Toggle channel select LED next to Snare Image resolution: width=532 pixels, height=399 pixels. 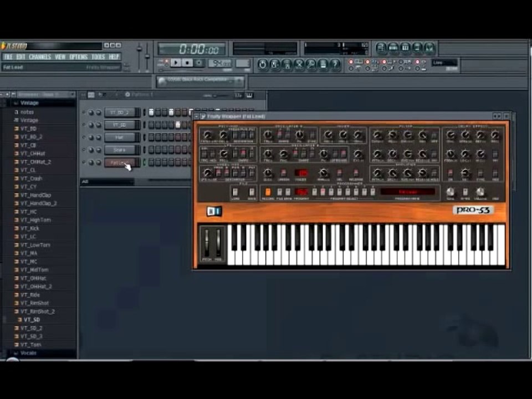tap(144, 150)
